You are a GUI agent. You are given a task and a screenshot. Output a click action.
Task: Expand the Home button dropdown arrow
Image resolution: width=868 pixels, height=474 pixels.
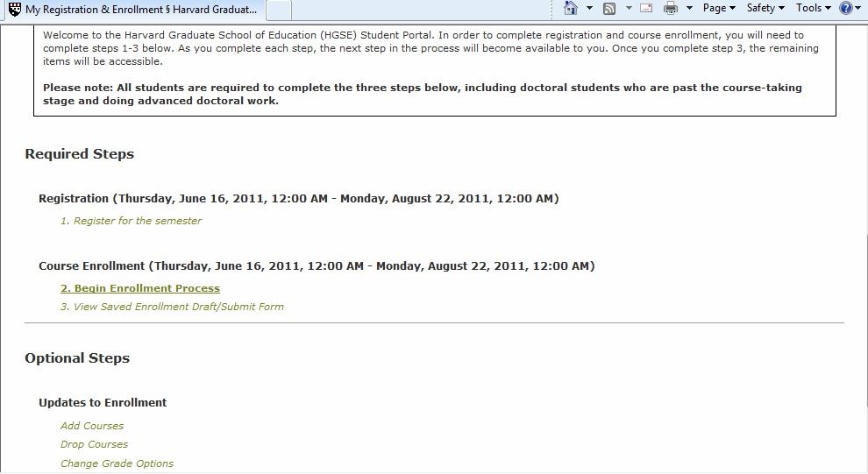pos(589,8)
